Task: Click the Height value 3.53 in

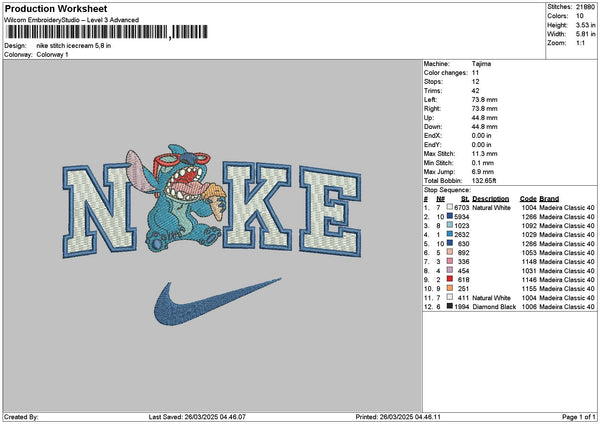Action: click(585, 25)
